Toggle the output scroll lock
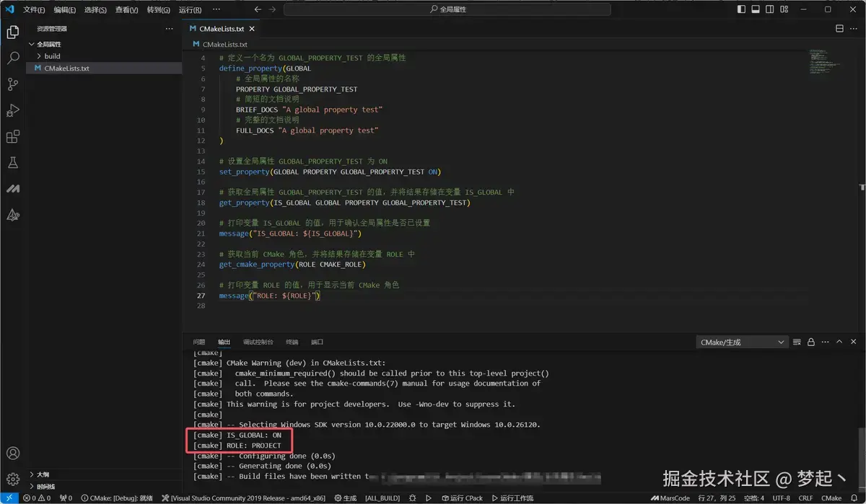 [x=811, y=342]
